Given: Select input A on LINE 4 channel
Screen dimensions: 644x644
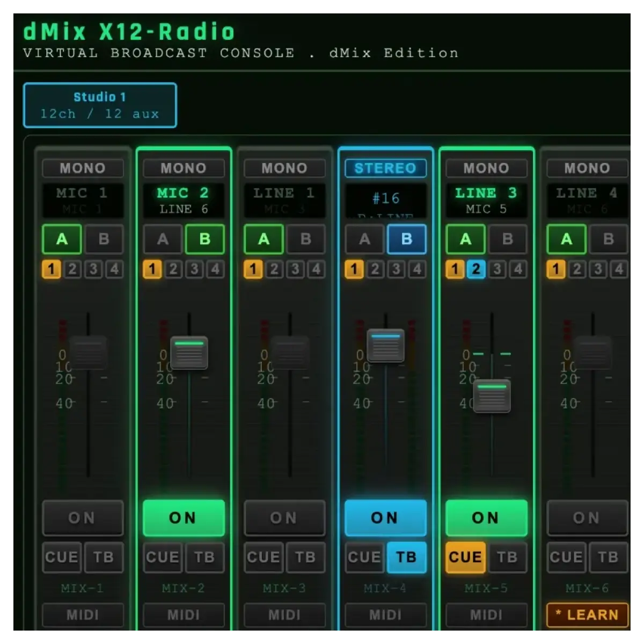Looking at the screenshot, I should (566, 239).
